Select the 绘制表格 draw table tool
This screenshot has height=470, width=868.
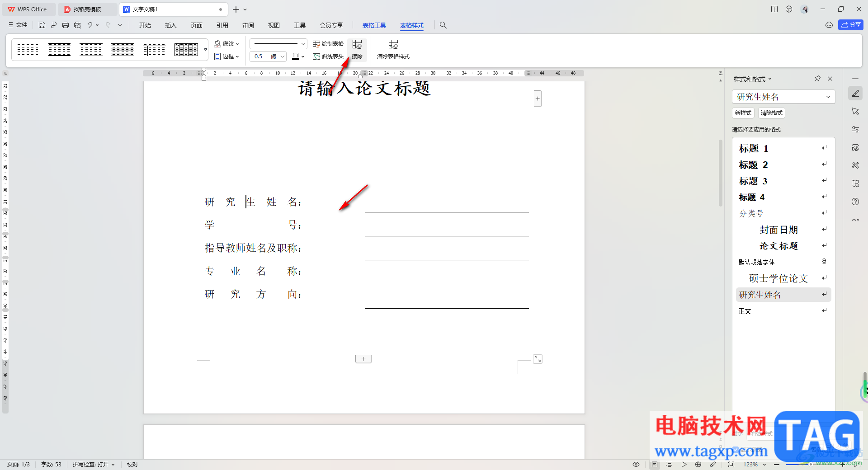[328, 44]
